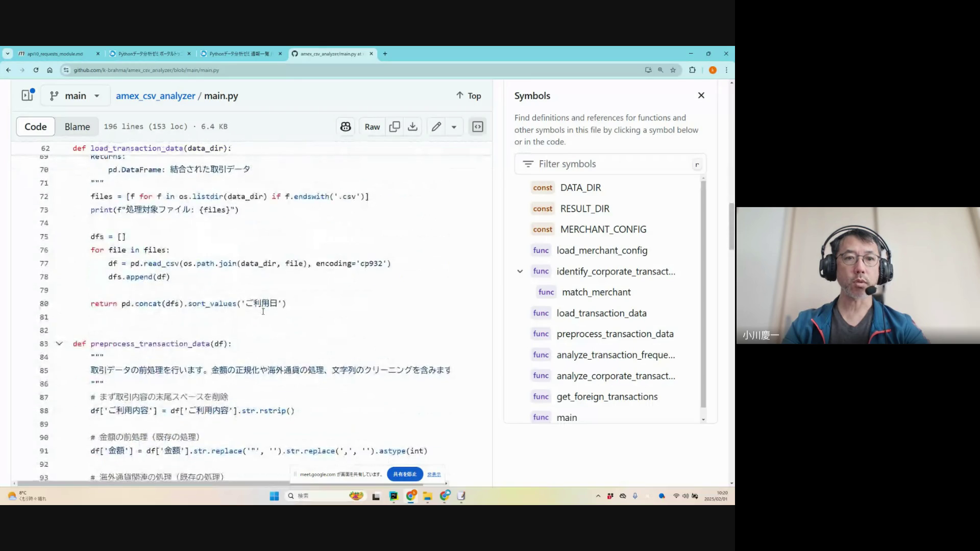Copy raw file contents icon
Screen dimensions: 980x551
(394, 127)
